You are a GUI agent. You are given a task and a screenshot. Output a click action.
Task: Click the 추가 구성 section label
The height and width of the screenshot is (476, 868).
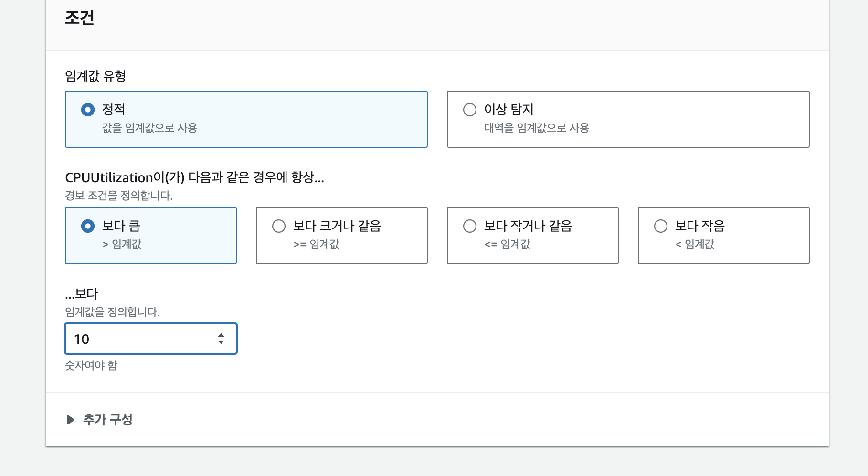(x=108, y=420)
